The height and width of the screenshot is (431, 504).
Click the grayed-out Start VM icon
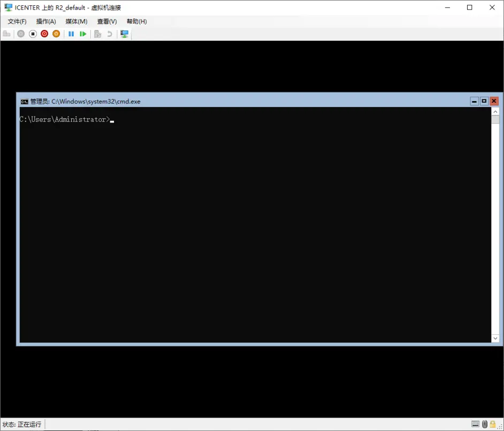tap(21, 34)
